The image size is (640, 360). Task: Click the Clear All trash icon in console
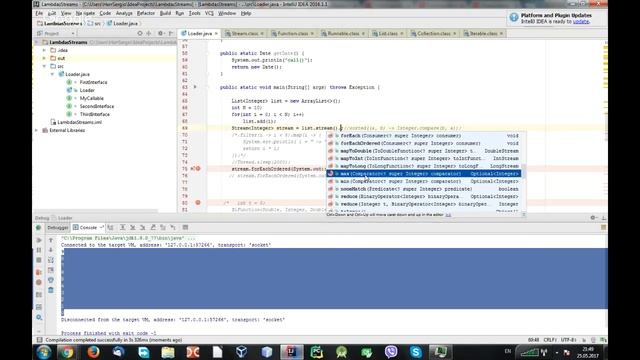pyautogui.click(x=51, y=290)
